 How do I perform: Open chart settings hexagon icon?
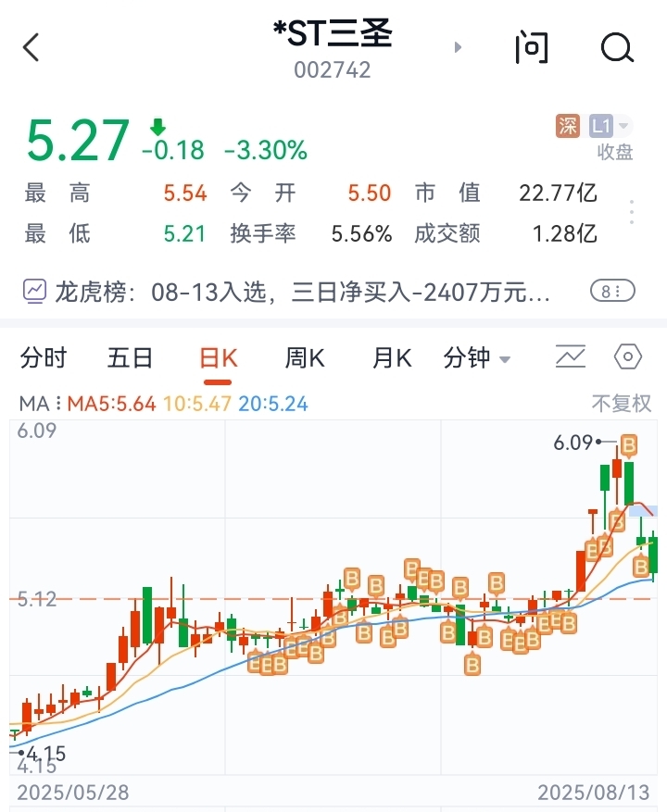(627, 356)
